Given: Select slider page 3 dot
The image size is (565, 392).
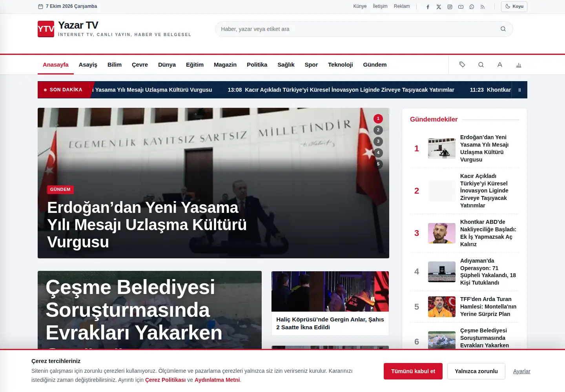Looking at the screenshot, I should (x=378, y=141).
